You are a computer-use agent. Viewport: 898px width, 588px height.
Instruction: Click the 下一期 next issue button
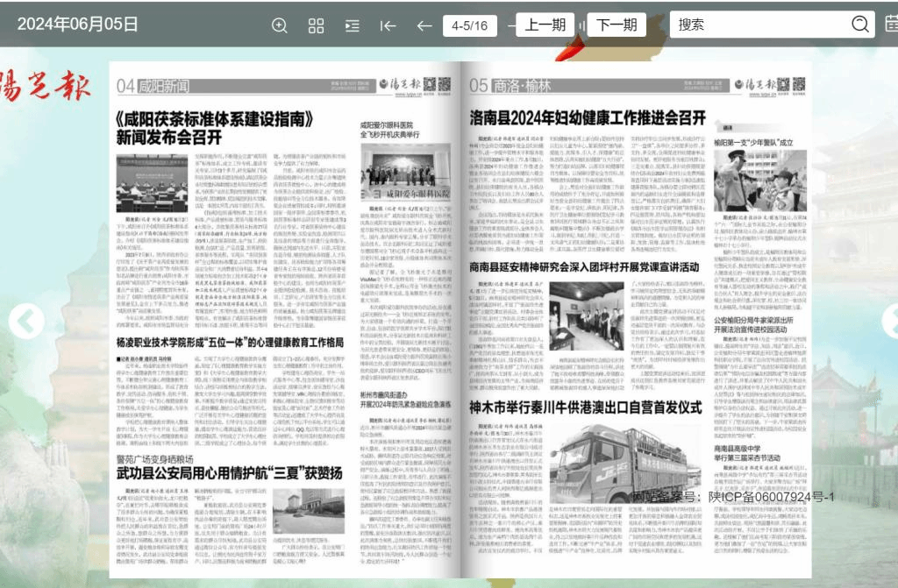(x=616, y=25)
